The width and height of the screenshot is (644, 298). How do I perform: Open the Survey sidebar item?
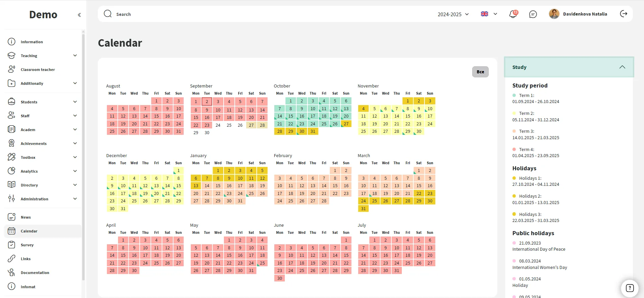pyautogui.click(x=27, y=245)
